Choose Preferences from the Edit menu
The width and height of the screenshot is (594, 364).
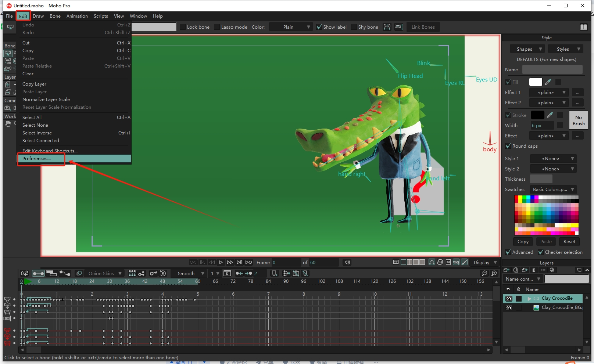tap(37, 159)
